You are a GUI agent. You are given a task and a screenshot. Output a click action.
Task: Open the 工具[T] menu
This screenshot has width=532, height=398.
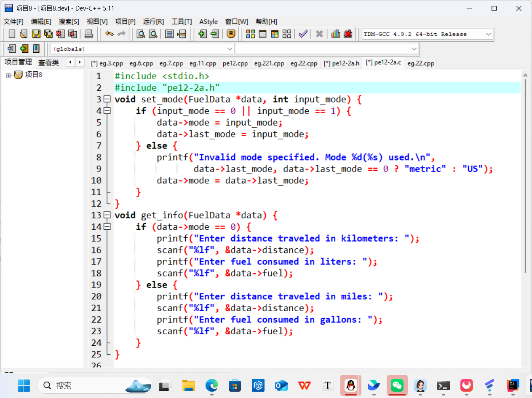tap(182, 22)
